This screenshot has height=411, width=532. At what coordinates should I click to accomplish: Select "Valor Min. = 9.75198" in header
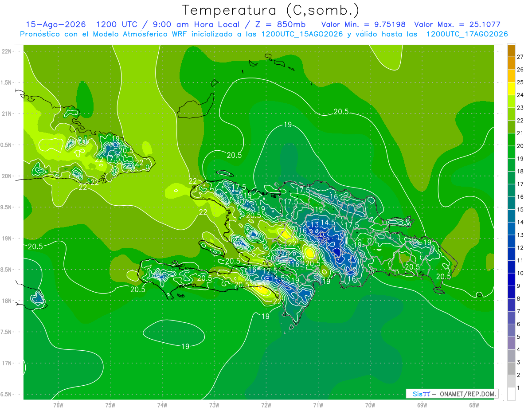[363, 24]
